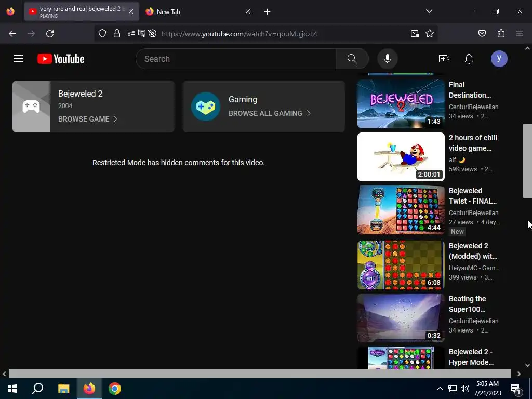The width and height of the screenshot is (532, 399).
Task: Bookmark this page with star icon
Action: click(x=430, y=34)
